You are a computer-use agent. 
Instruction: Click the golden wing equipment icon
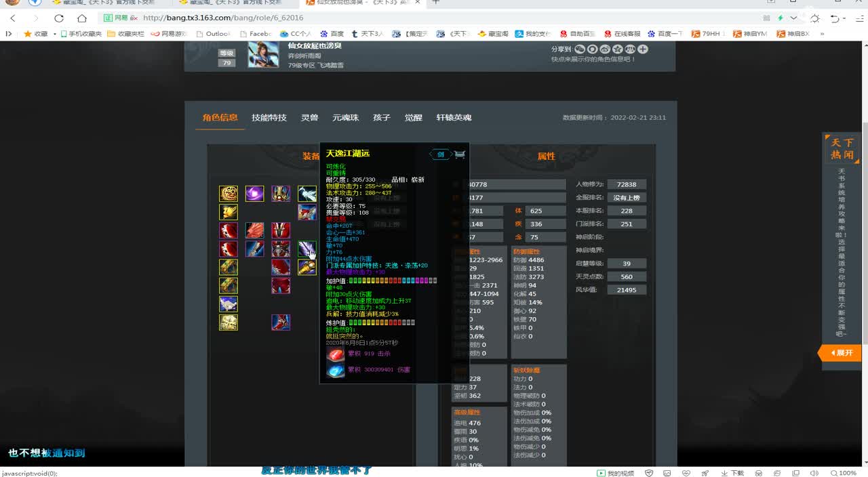(229, 212)
